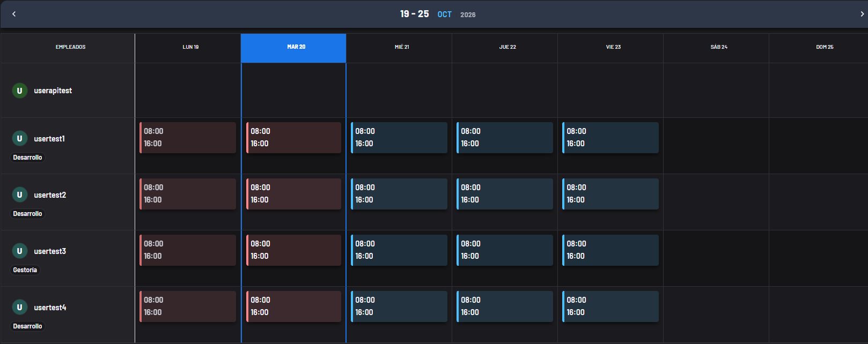This screenshot has width=868, height=344.
Task: Select the MIÉ 21 day column header
Action: coord(399,48)
